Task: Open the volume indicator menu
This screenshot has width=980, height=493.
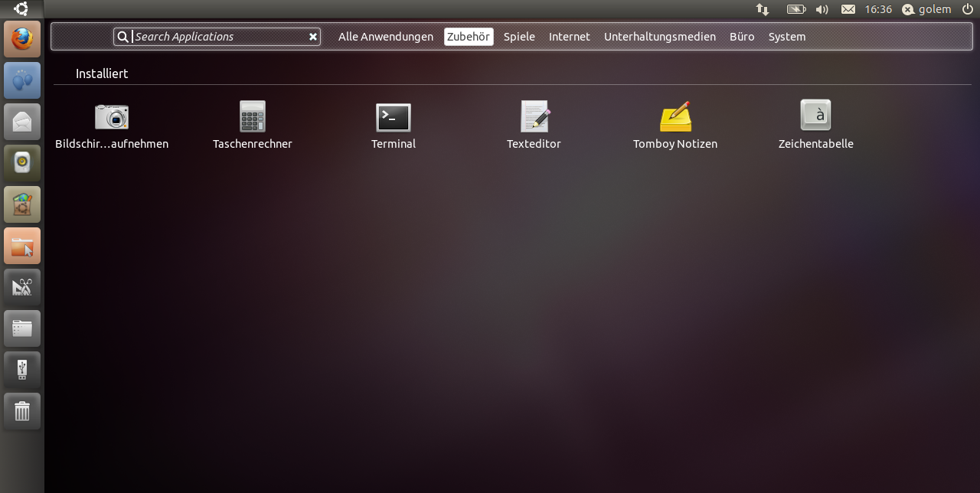Action: coord(822,9)
